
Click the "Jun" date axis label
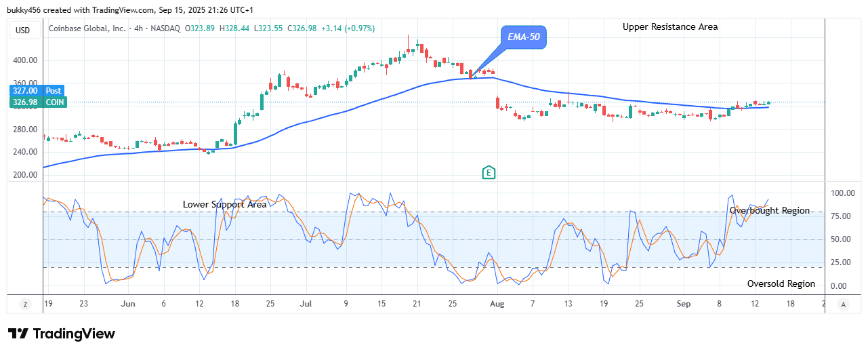tap(129, 304)
